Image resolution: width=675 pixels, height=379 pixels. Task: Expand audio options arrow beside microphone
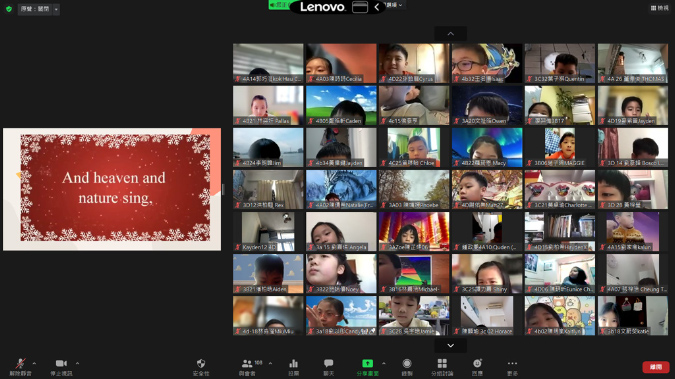[x=34, y=363]
